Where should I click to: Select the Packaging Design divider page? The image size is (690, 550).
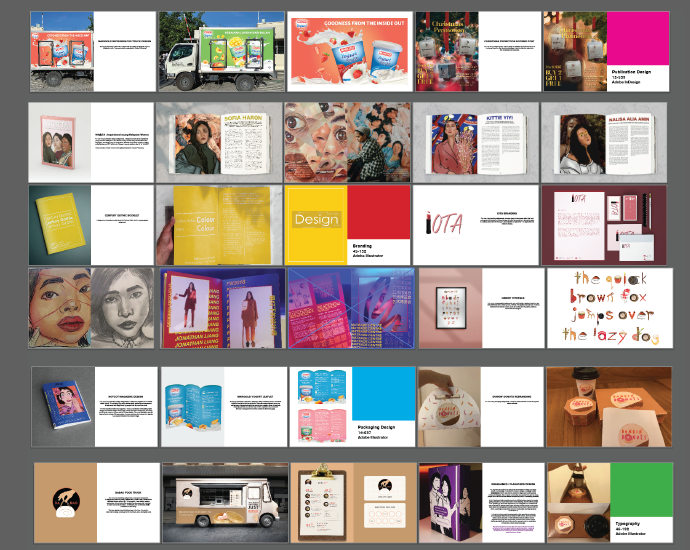[352, 406]
